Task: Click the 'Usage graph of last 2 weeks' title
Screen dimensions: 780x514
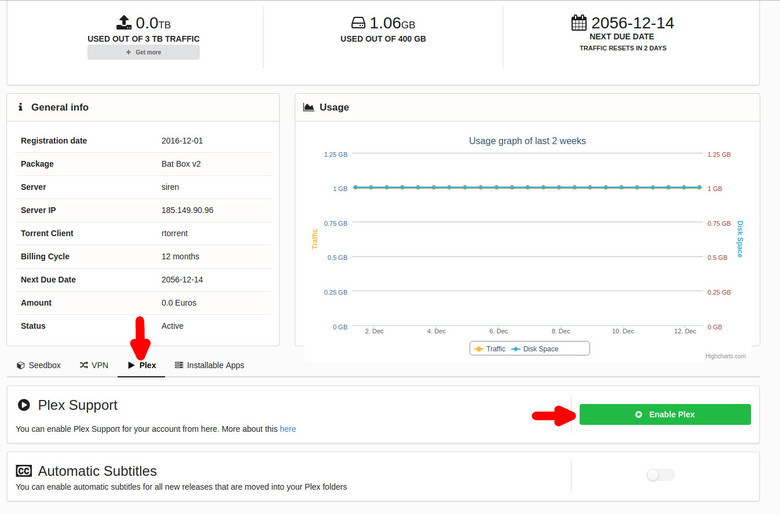Action: point(527,141)
